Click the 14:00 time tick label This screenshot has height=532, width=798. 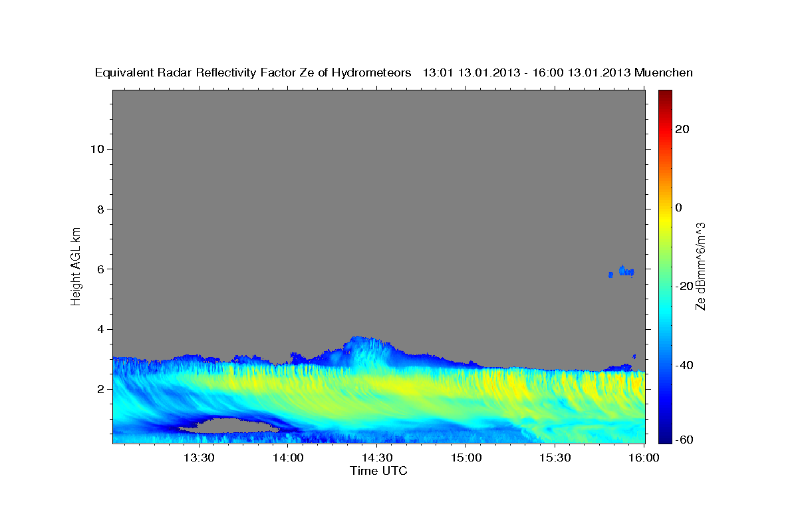tap(288, 458)
